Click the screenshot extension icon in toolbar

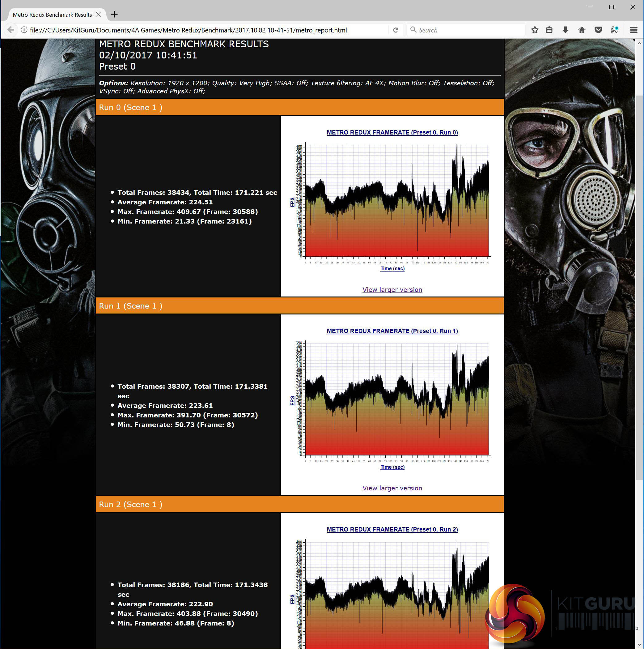pos(614,30)
